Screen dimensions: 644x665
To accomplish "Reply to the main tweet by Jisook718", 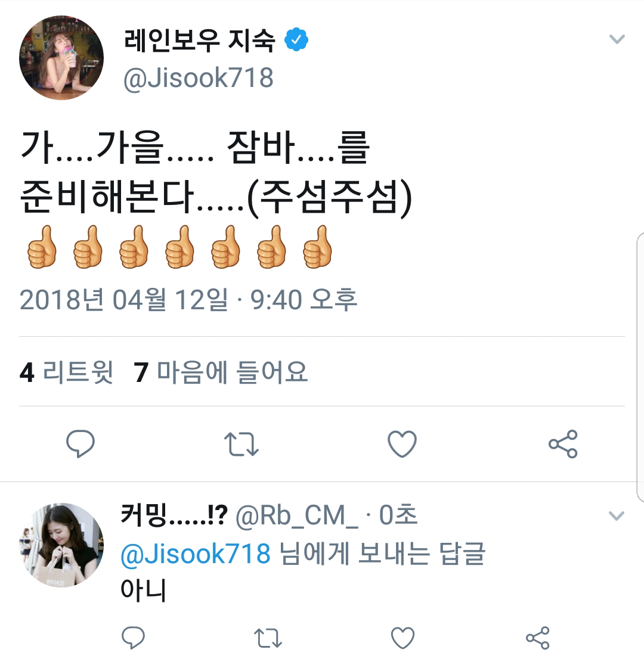I will click(80, 444).
